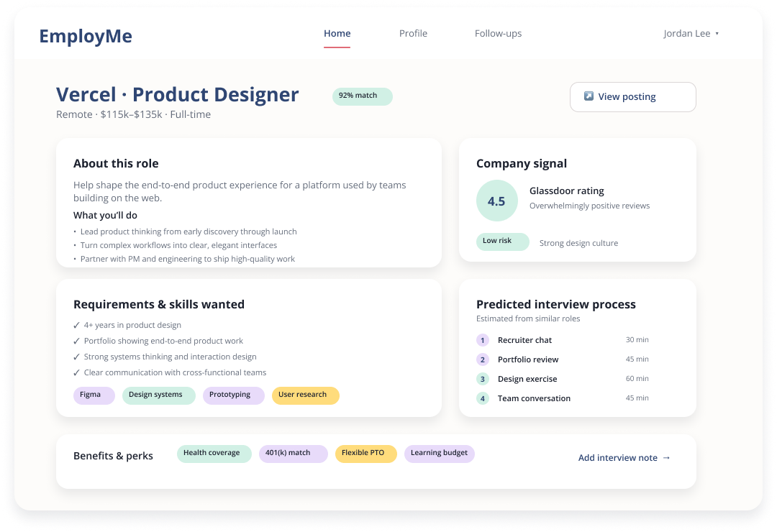Open the View posting button

[x=633, y=96]
